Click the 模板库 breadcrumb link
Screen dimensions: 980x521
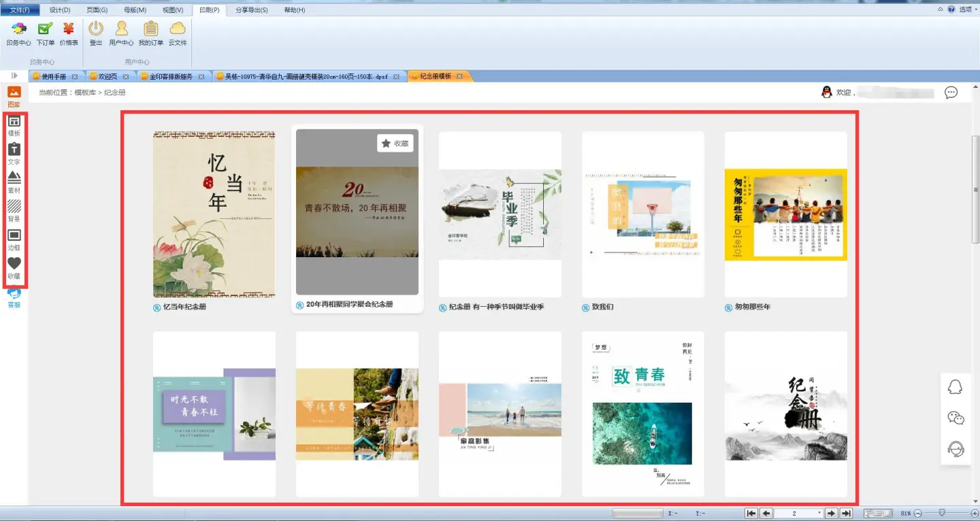tap(85, 93)
